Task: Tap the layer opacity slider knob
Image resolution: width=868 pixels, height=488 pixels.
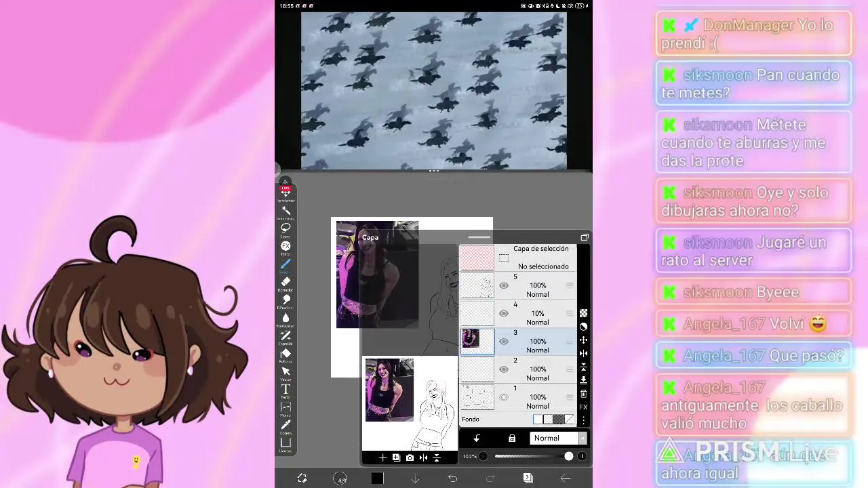Action: (x=569, y=456)
